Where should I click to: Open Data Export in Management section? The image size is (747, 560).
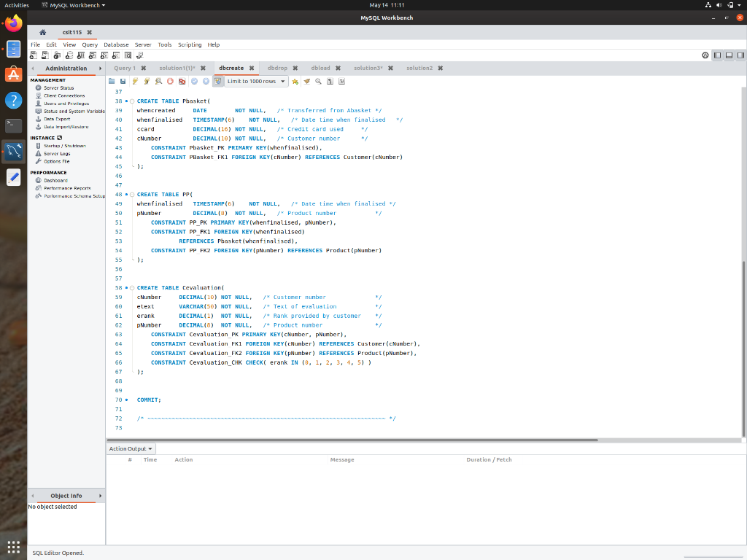(57, 119)
